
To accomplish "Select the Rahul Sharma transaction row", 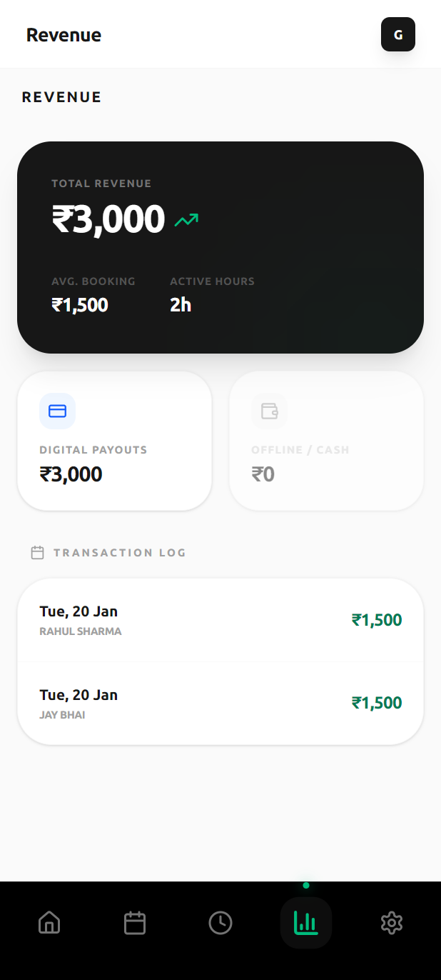I will (x=220, y=620).
